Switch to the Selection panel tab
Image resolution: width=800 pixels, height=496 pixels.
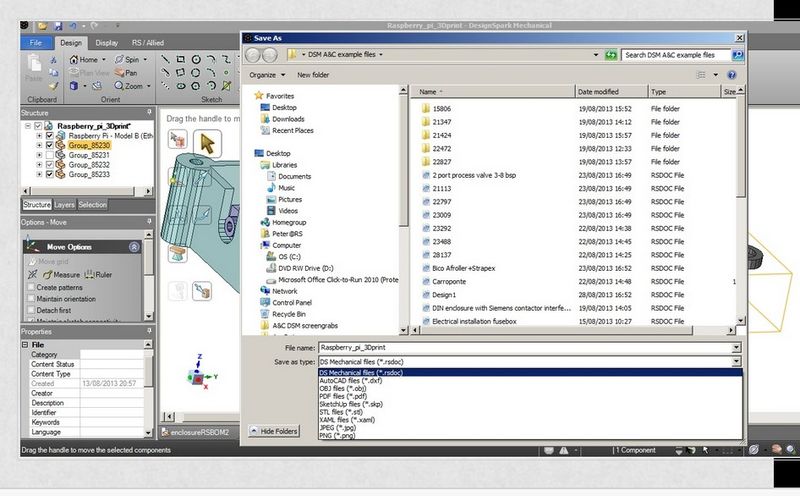[x=92, y=205]
